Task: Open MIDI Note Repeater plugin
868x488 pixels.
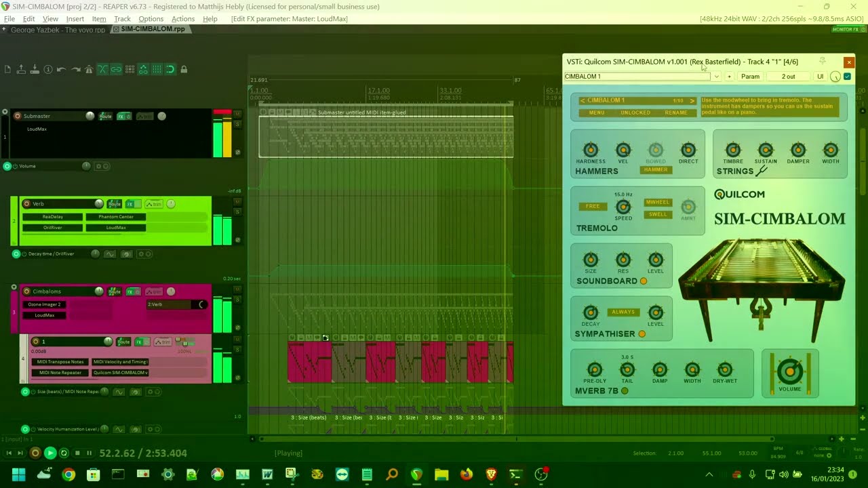Action: point(61,373)
